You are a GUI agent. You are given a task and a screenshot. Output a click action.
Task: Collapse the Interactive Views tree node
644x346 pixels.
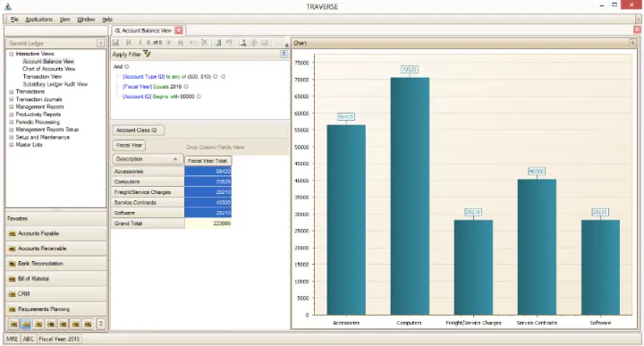(12, 54)
